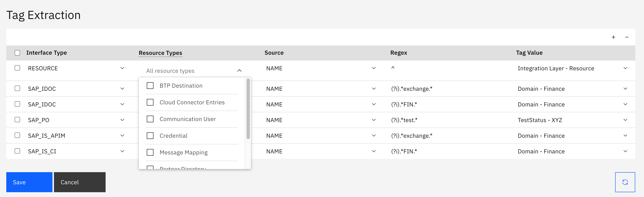Image resolution: width=644 pixels, height=197 pixels.
Task: Tick the Message Mapping option
Action: [x=150, y=152]
